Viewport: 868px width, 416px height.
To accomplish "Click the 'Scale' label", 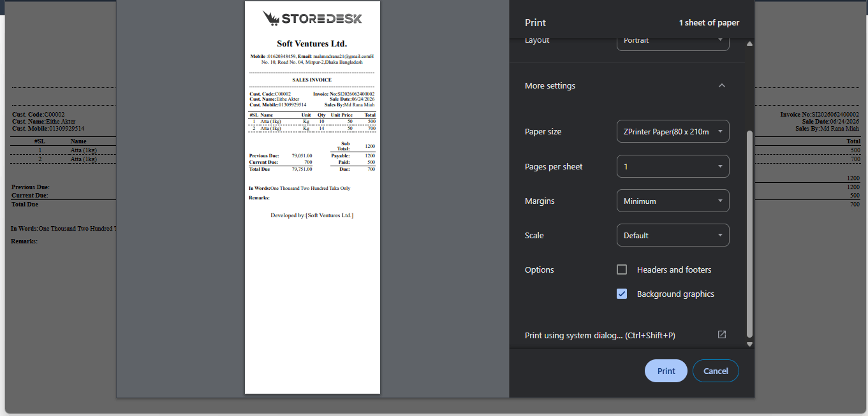I will point(534,235).
